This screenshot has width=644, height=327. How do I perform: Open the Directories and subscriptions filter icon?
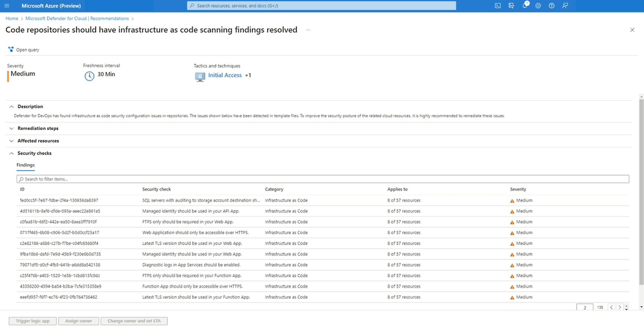(511, 6)
